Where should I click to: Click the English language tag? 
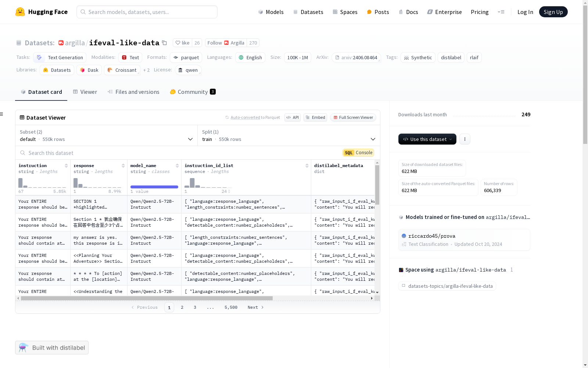click(250, 57)
